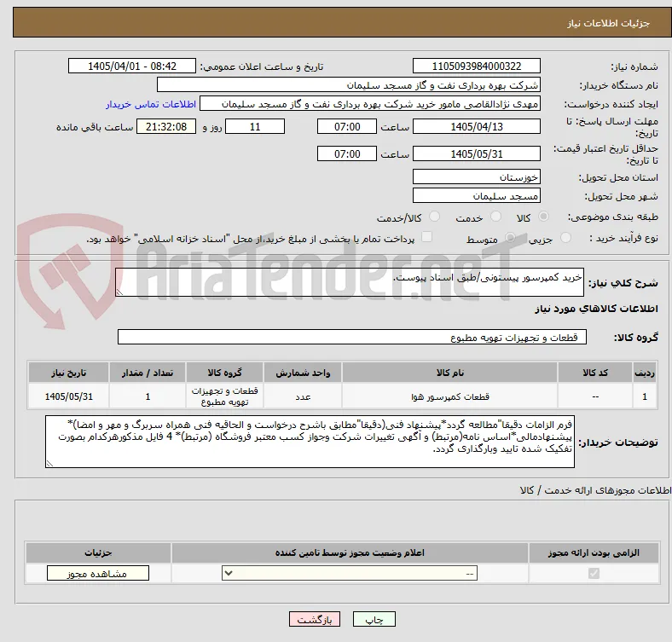Viewport: 672px width, 642px height.
Task: Click the مشاهده مجوز button
Action: pos(98,574)
